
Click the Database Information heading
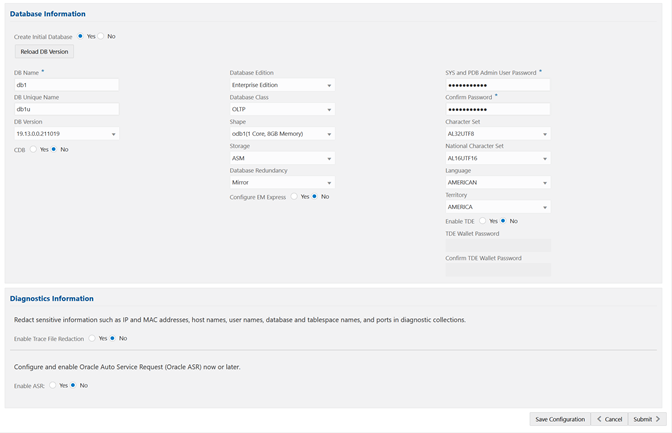(48, 14)
